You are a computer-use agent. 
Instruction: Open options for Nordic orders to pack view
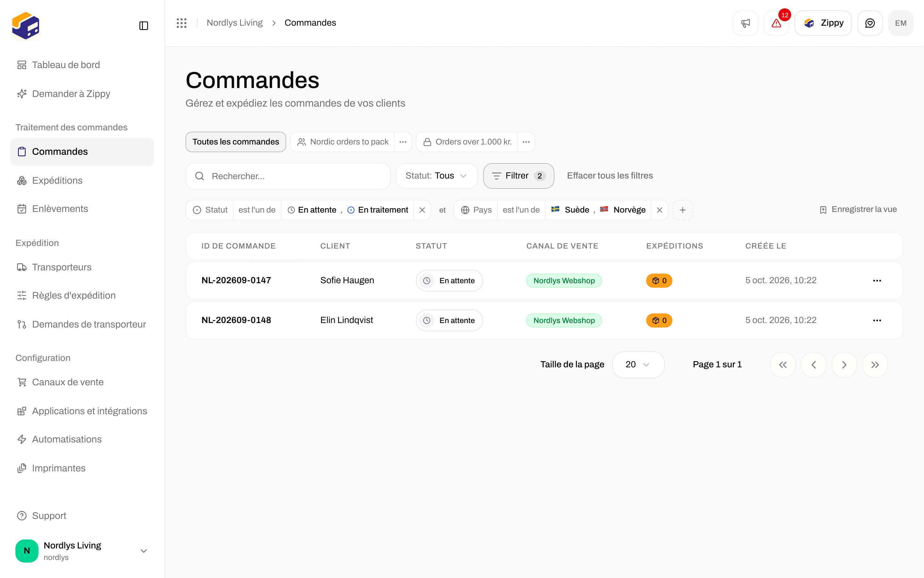coord(403,142)
